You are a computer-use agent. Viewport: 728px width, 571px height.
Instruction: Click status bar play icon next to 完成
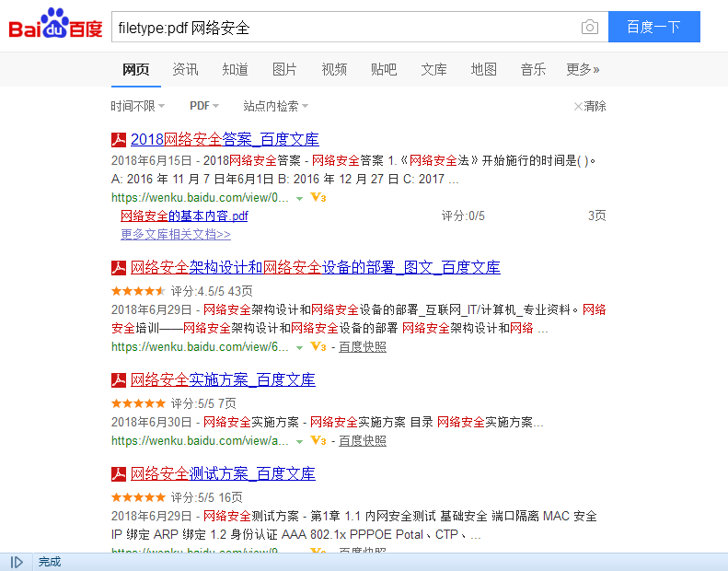[x=17, y=562]
